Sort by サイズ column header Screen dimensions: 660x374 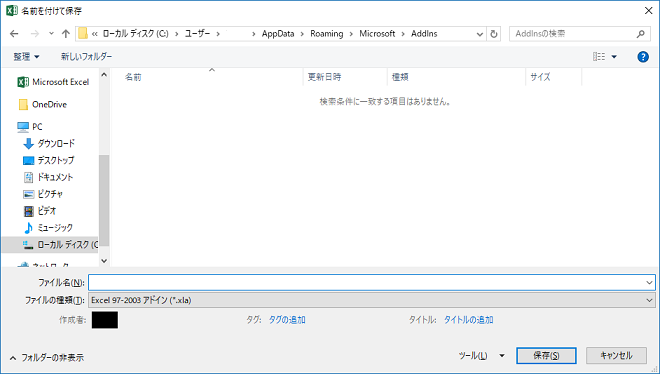click(x=540, y=77)
